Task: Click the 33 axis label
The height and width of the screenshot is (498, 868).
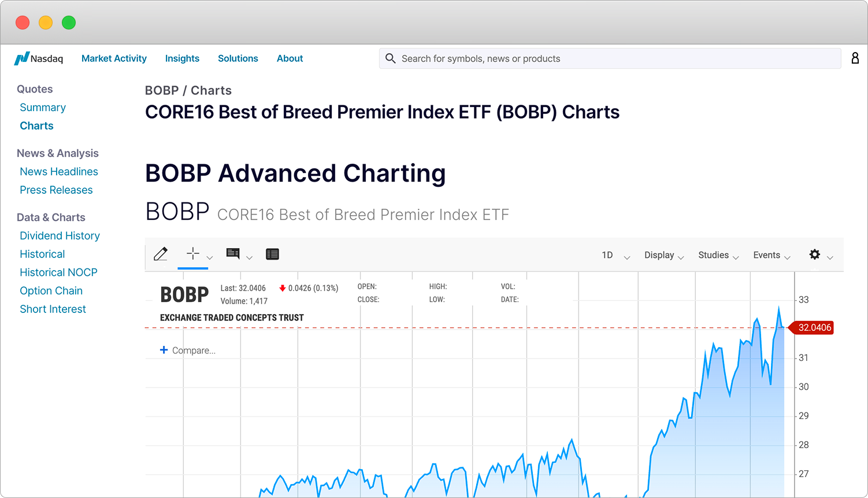Action: coord(804,300)
